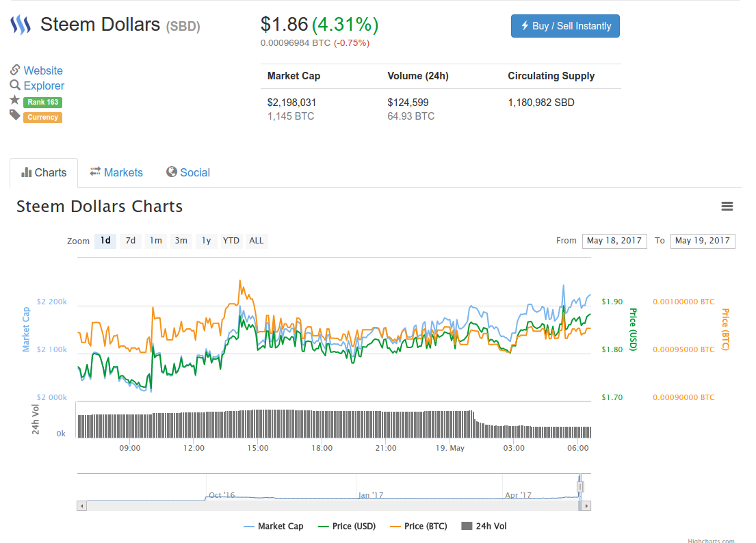Click the (4.31%) change percentage
The image size is (756, 543).
pos(346,25)
